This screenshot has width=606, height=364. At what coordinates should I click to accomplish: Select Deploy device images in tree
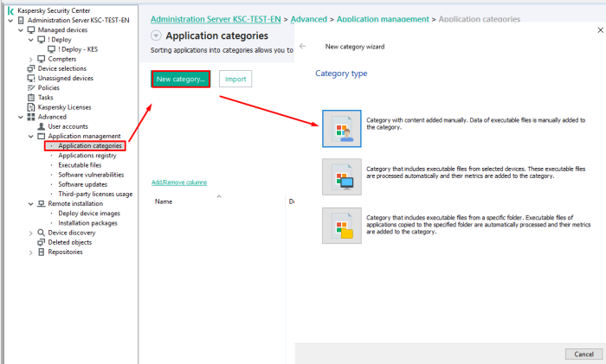point(89,214)
